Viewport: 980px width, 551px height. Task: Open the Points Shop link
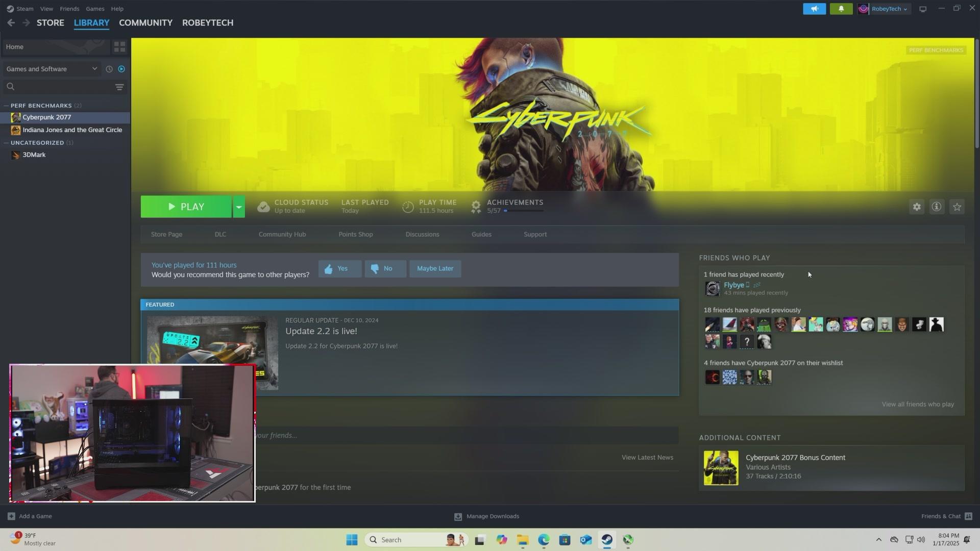click(356, 234)
